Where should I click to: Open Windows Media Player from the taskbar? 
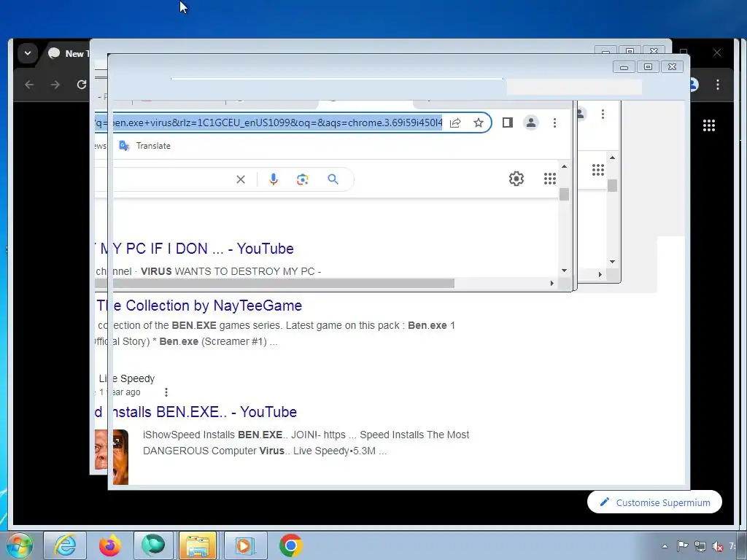[245, 545]
